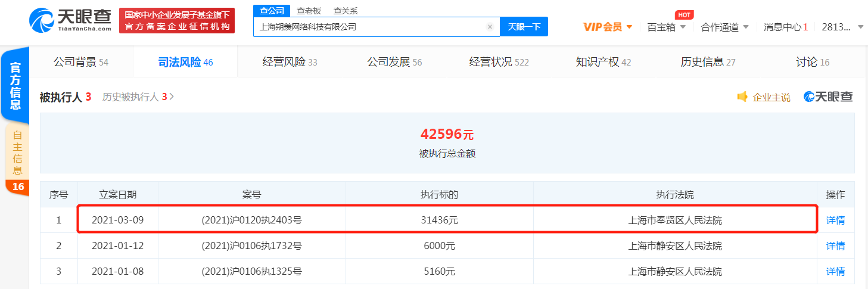
Task: Switch to the 经营风险 tab
Action: (290, 62)
